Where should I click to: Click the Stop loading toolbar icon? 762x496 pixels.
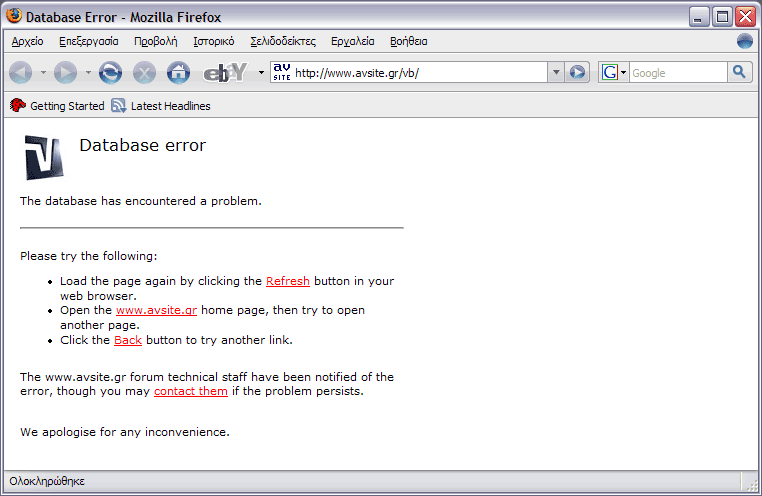[144, 73]
